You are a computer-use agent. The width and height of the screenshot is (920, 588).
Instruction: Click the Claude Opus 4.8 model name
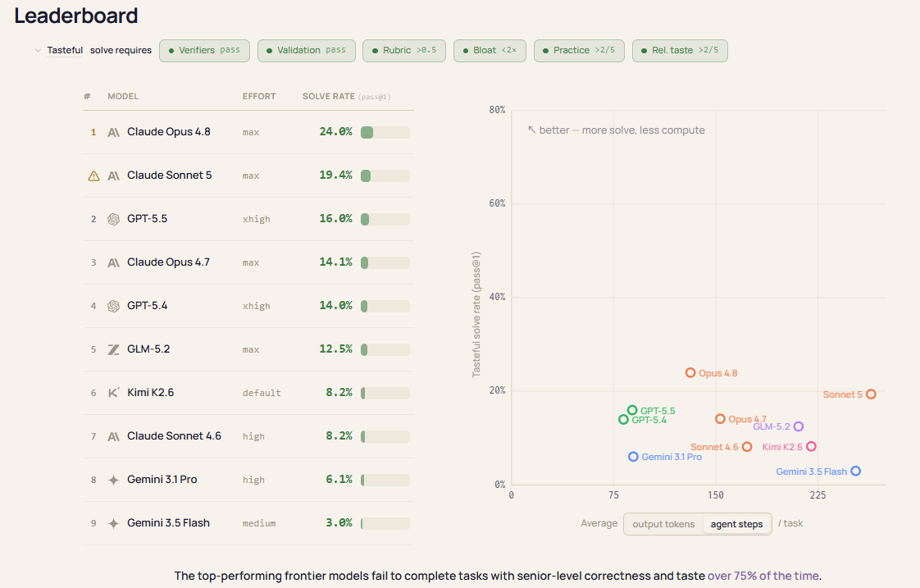pos(169,132)
